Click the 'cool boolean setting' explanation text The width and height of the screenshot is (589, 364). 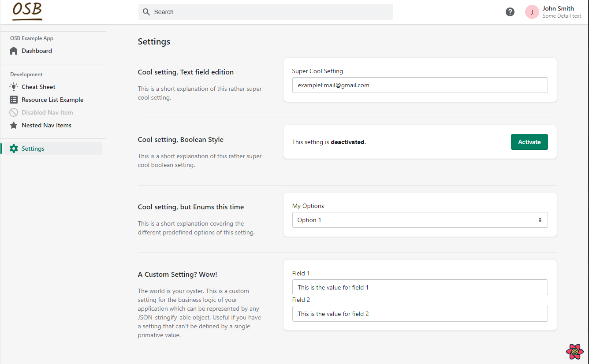200,160
